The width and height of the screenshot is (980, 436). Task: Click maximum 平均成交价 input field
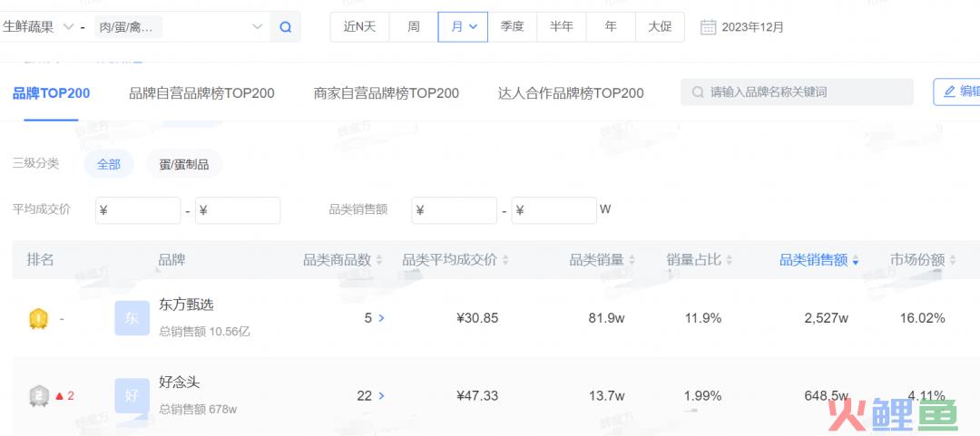tap(238, 210)
